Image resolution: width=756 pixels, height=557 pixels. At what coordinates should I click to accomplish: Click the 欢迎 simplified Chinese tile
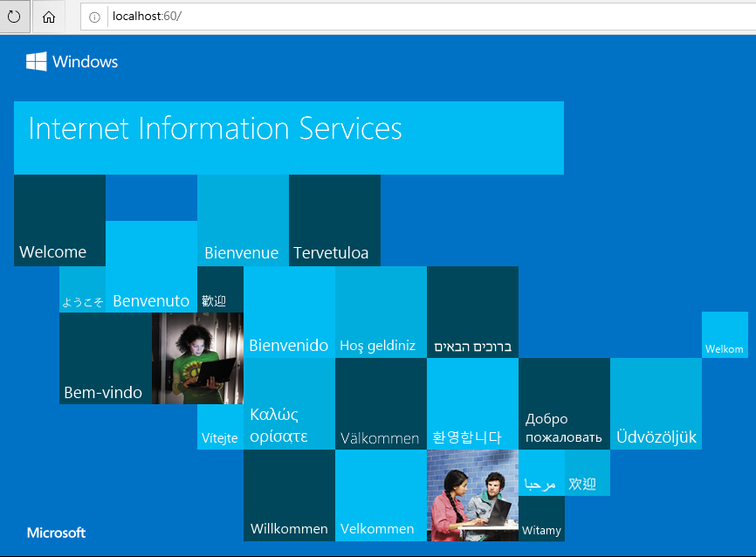tap(588, 472)
